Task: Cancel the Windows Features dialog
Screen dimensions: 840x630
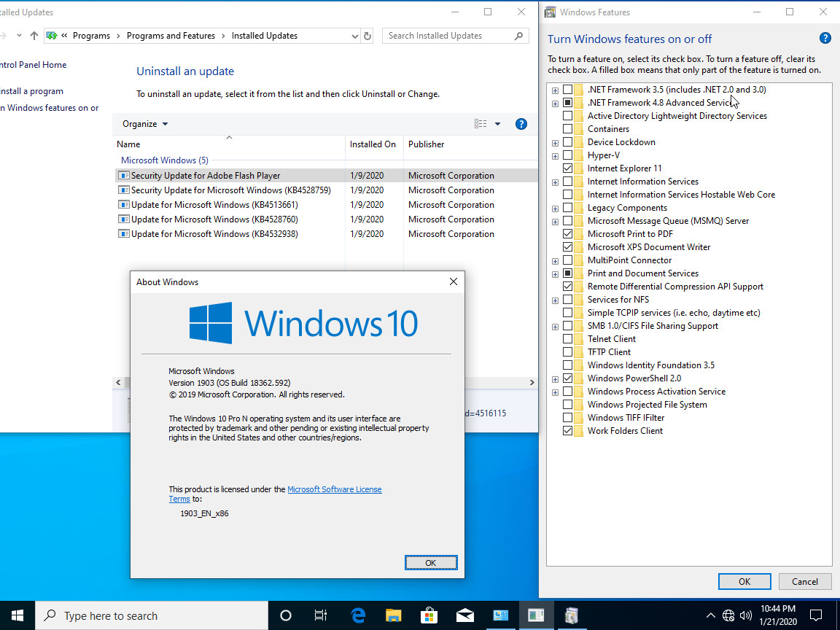Action: pyautogui.click(x=805, y=581)
